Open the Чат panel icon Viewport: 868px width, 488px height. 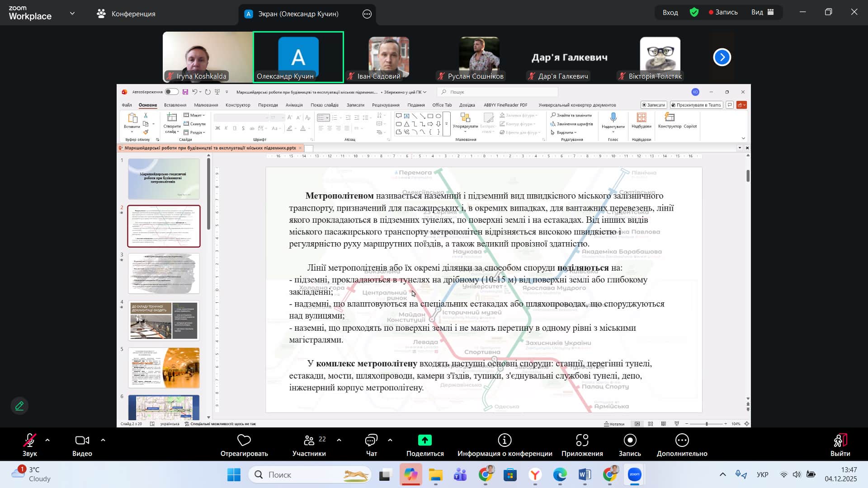point(371,440)
